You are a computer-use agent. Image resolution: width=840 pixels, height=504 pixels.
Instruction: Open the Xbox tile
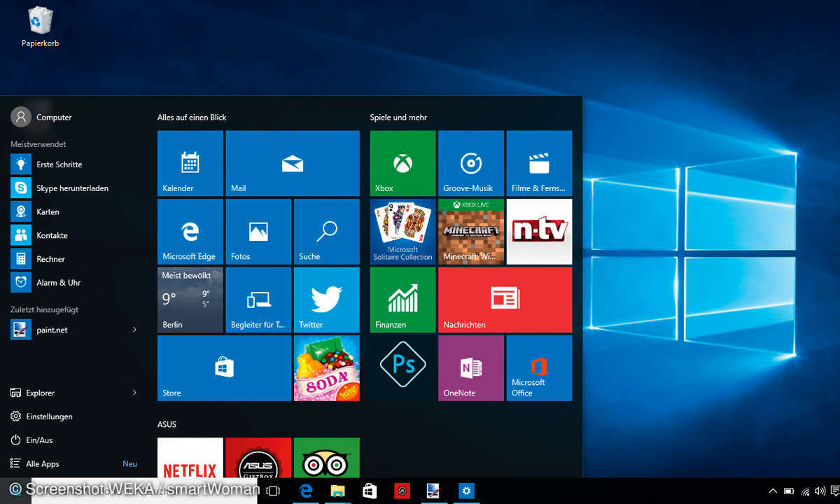pyautogui.click(x=402, y=163)
